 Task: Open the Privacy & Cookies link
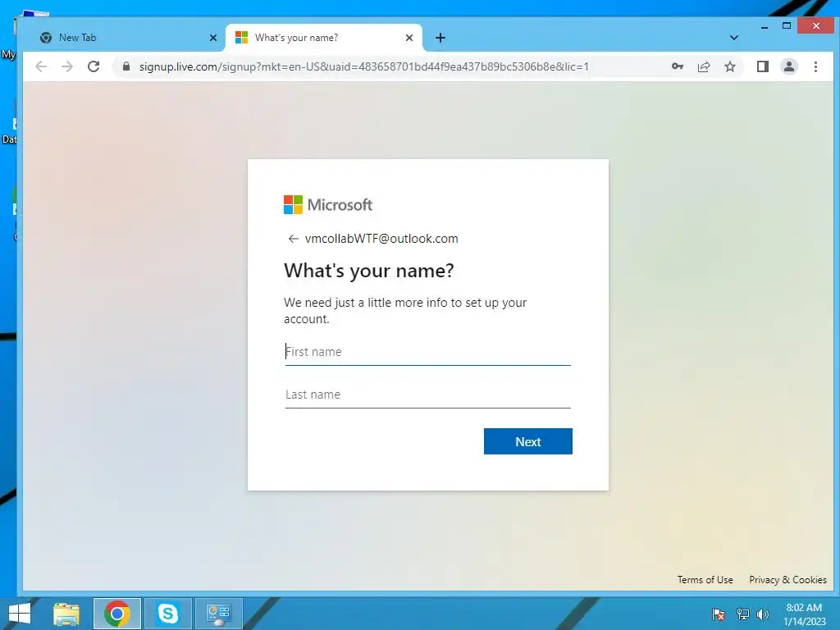(x=787, y=580)
